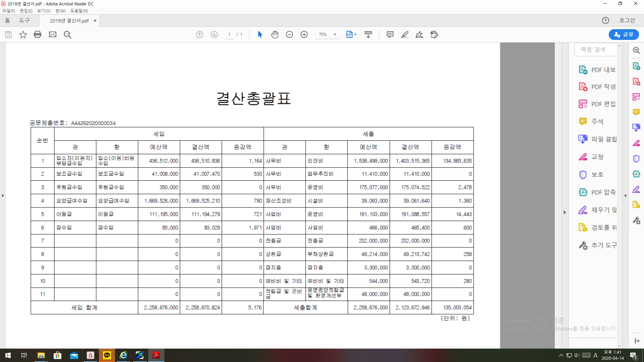644x362 pixels.
Task: Select the highlighter pen tool
Action: pos(405,35)
